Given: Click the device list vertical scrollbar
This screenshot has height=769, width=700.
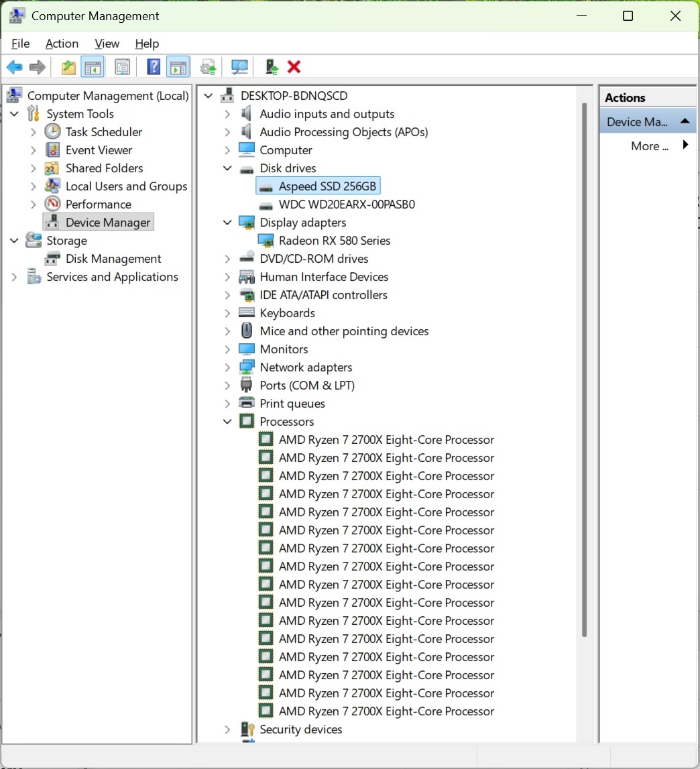Looking at the screenshot, I should (584, 370).
